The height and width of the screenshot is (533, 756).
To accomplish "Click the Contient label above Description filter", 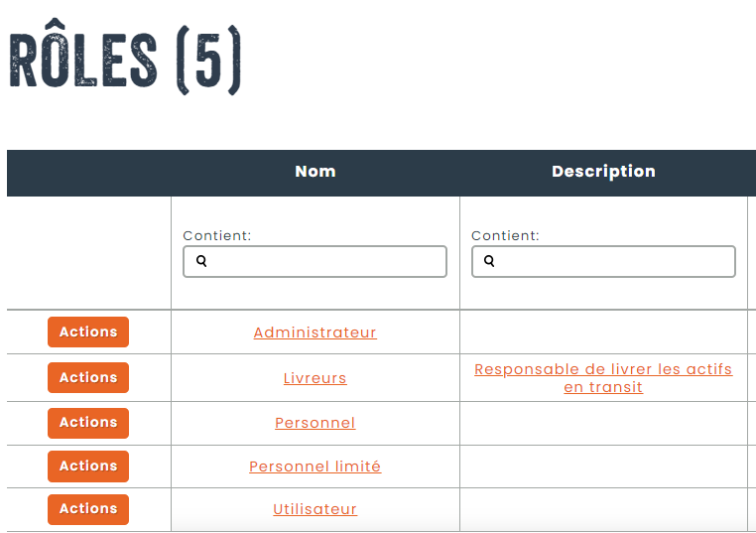I will 505,236.
